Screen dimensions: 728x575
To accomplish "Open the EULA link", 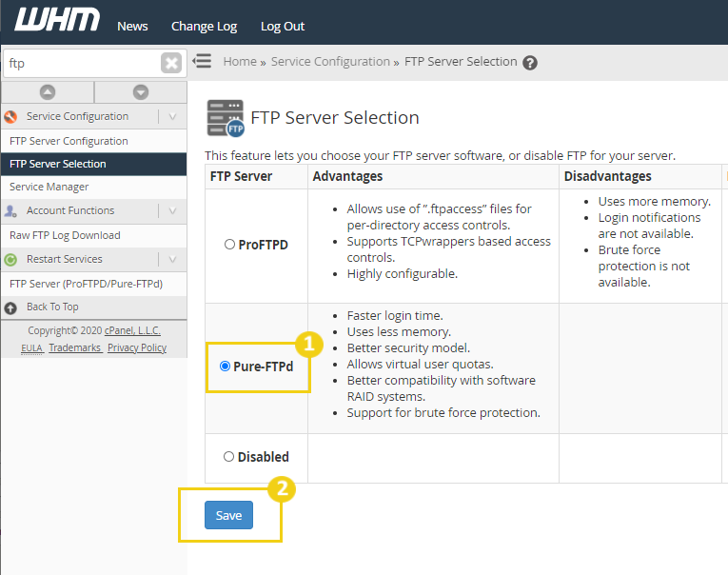I will click(31, 347).
